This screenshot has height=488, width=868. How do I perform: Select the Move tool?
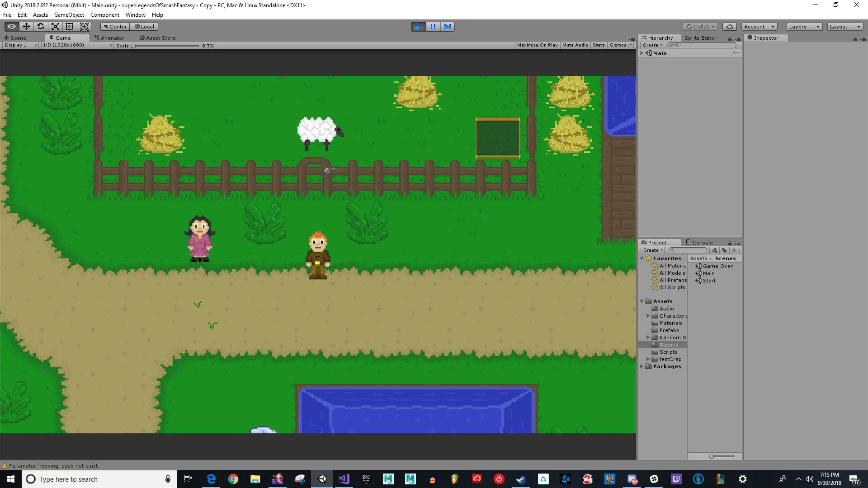[x=26, y=27]
